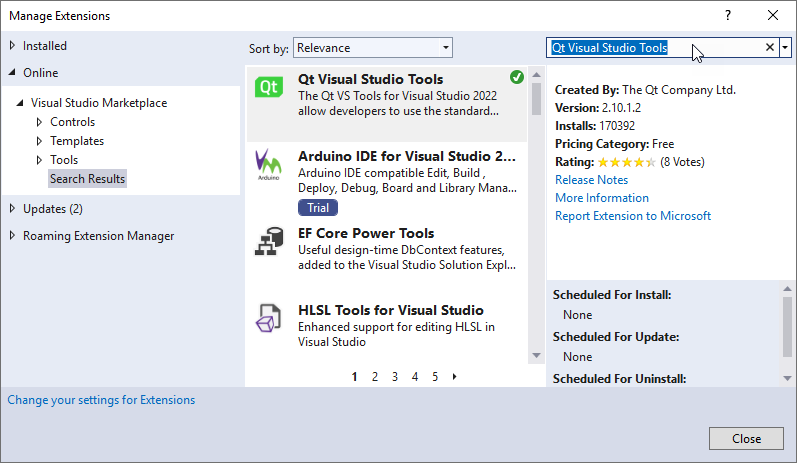
Task: Select Visual Studio Marketplace label
Action: 99,103
